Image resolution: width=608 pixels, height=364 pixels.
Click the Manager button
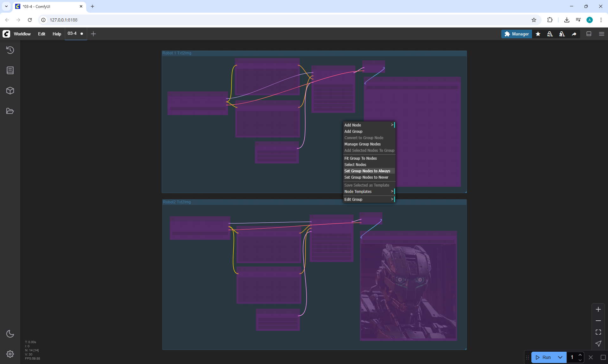(516, 34)
